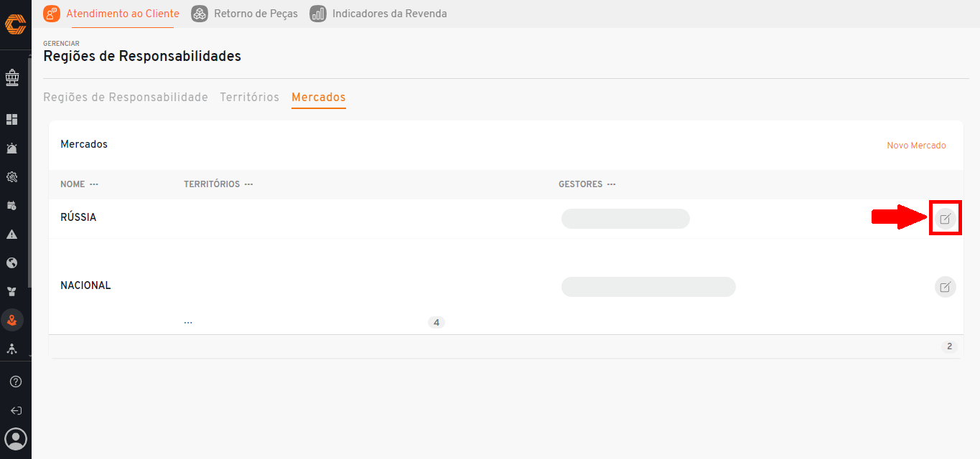
Task: Open the Territórios tab
Action: [x=249, y=97]
